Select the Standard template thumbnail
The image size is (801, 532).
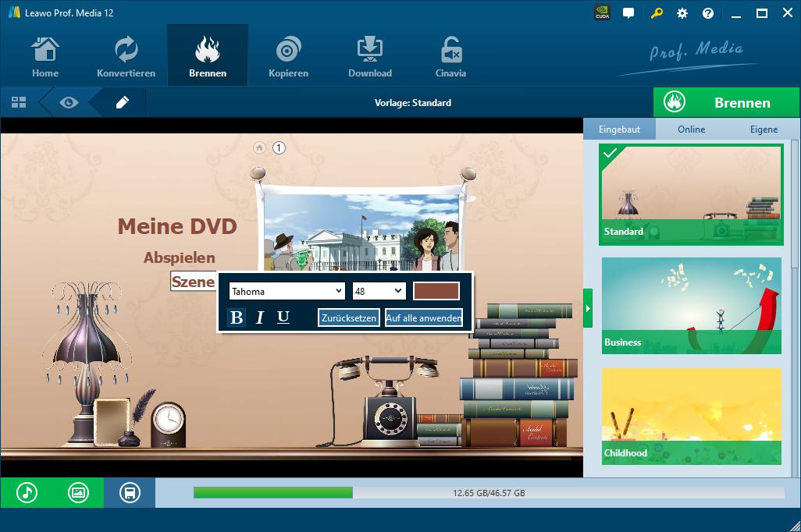click(691, 194)
